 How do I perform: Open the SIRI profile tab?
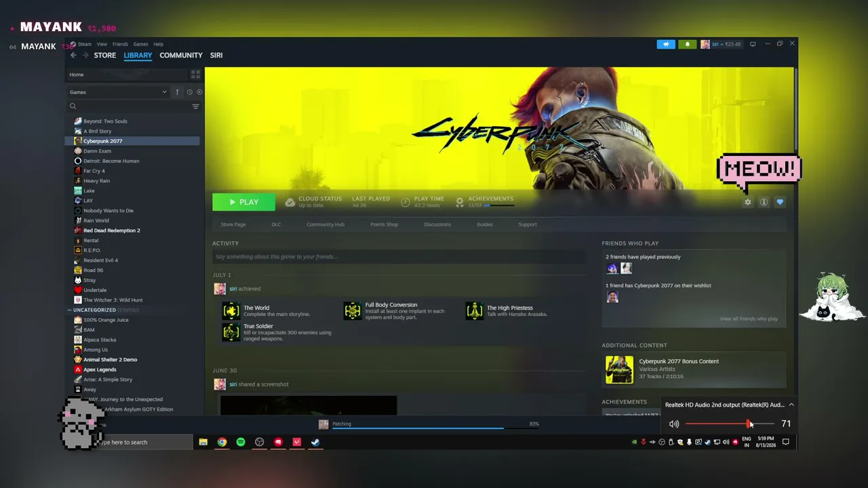point(216,56)
